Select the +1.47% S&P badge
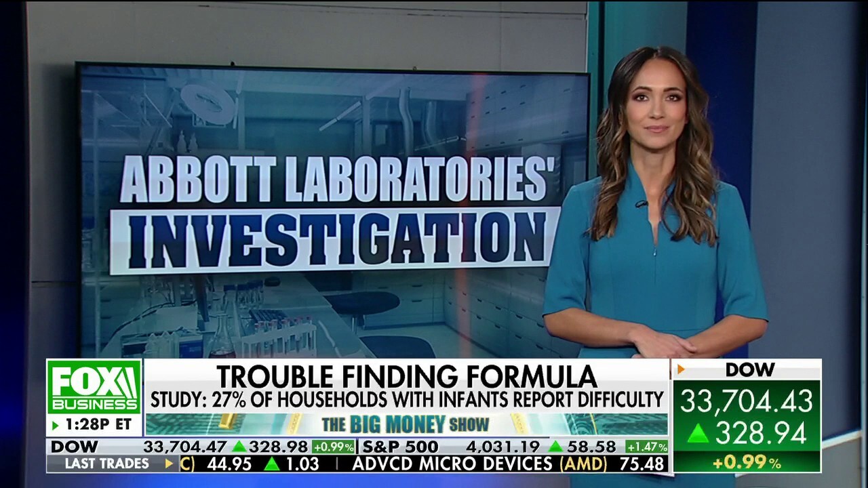Image resolution: width=868 pixels, height=488 pixels. [646, 447]
